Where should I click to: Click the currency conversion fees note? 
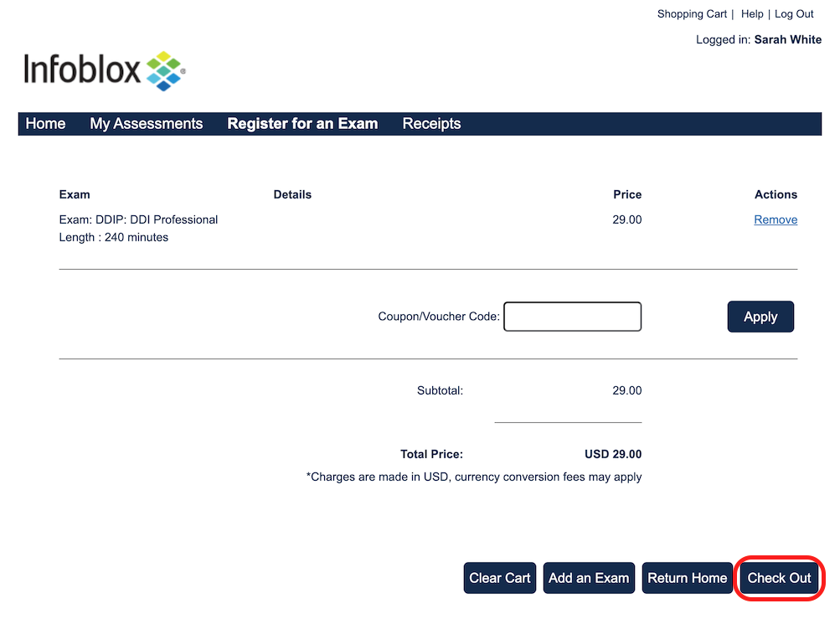click(x=474, y=477)
